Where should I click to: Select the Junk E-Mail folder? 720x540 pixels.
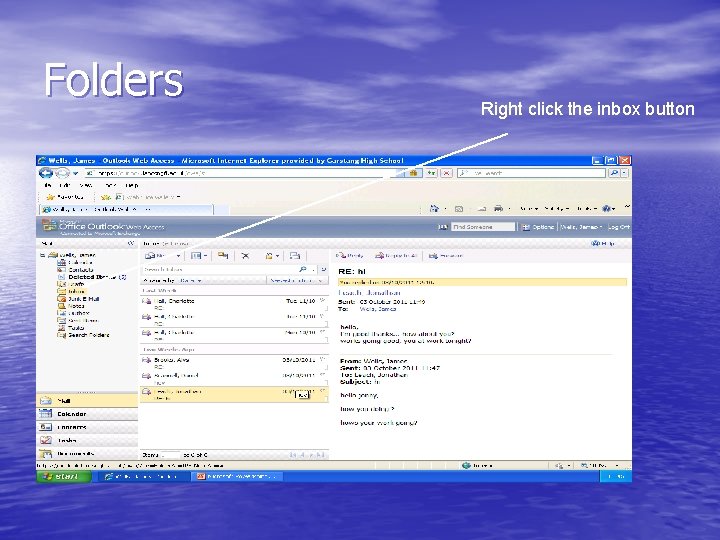pos(78,298)
